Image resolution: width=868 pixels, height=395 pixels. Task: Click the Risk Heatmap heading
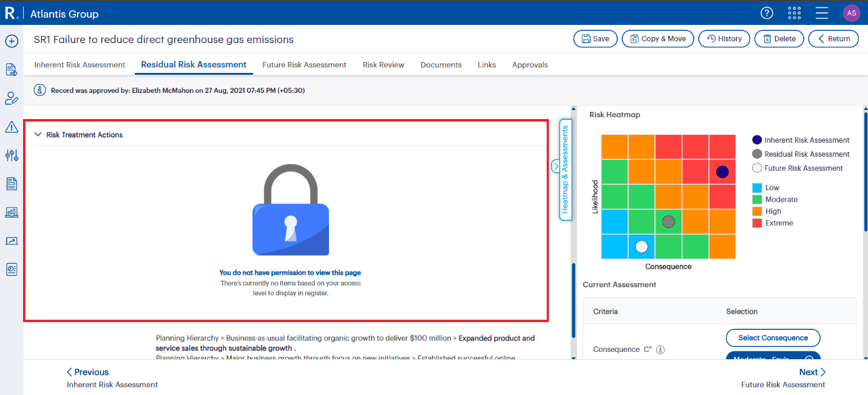tap(615, 114)
